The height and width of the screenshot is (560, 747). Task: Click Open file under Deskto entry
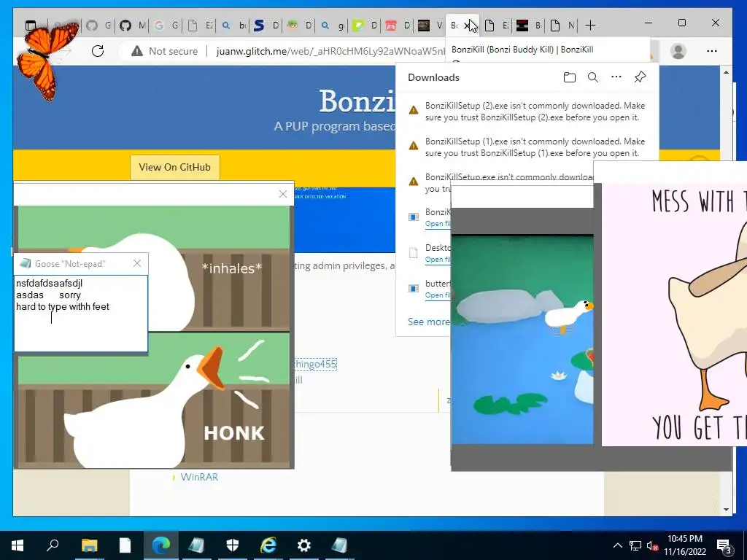(x=438, y=260)
